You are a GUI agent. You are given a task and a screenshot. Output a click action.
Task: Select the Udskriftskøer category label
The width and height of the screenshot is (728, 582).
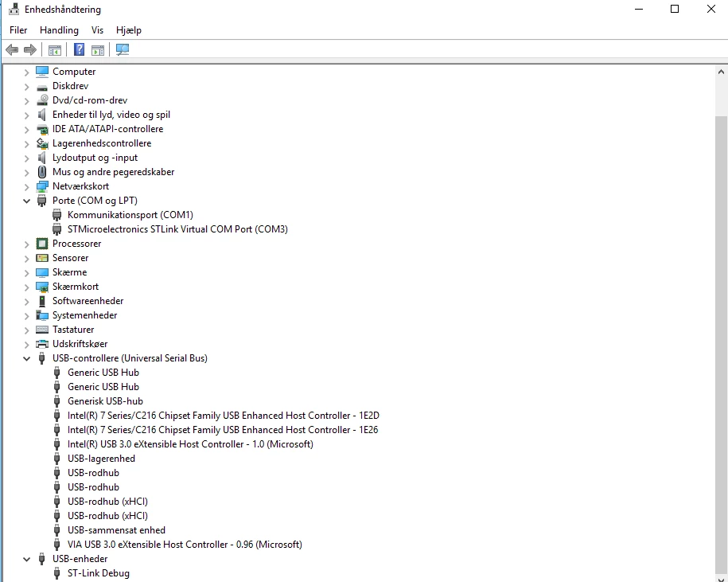80,344
